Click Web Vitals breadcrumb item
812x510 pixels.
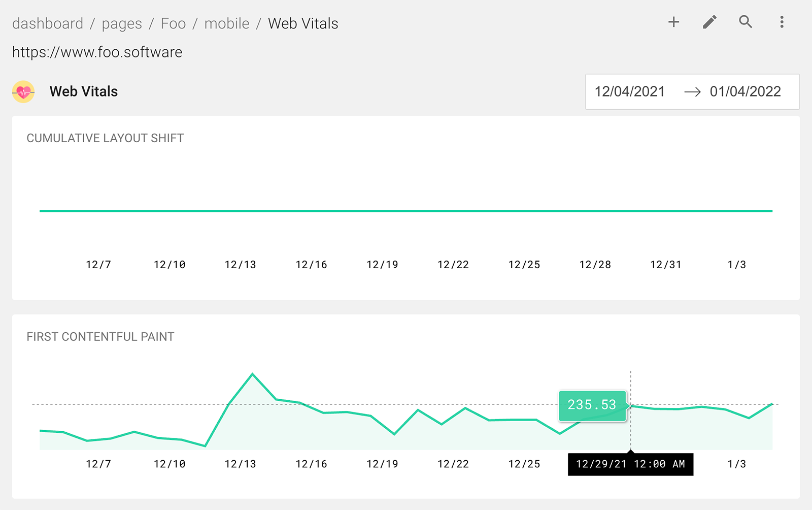[303, 23]
